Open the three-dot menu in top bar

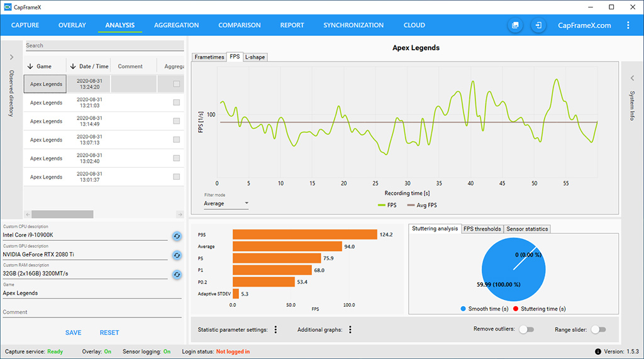point(628,26)
